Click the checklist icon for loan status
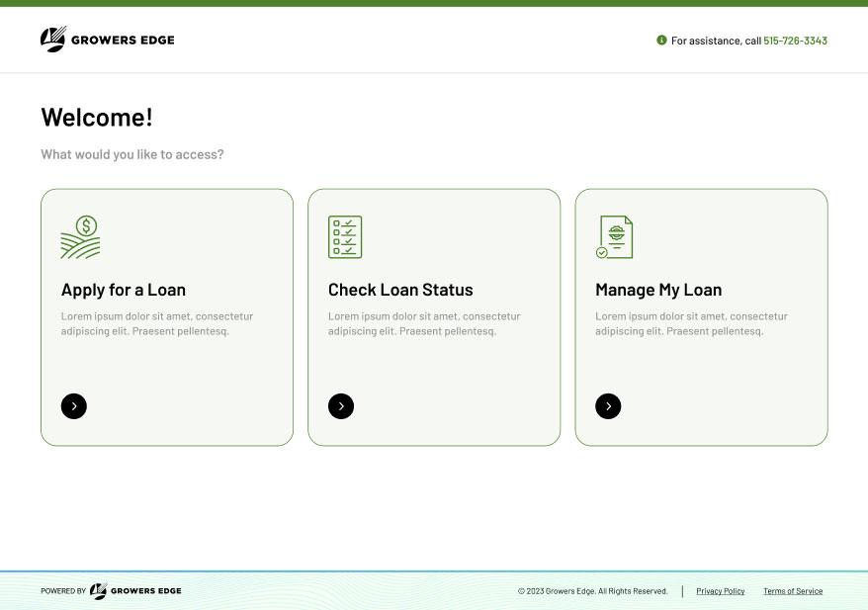The height and width of the screenshot is (610, 868). tap(345, 237)
